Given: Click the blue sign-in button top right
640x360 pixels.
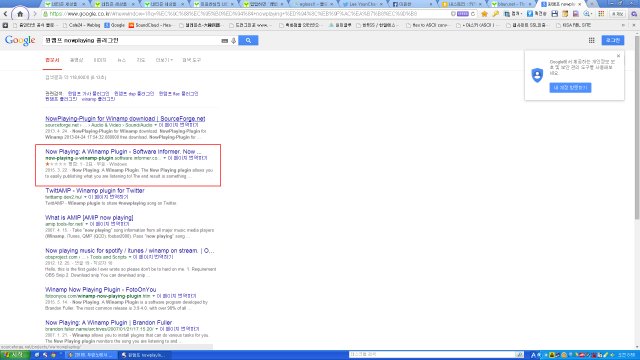Looking at the screenshot, I should [x=613, y=40].
